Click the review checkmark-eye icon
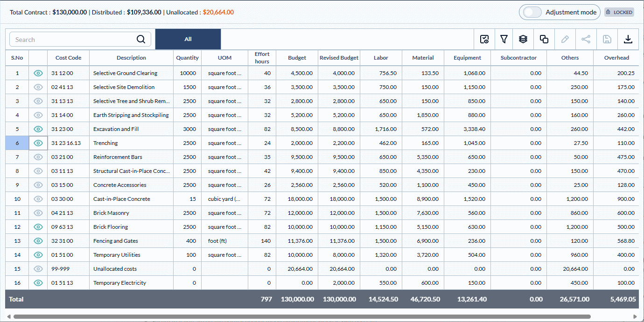644x322 pixels. 484,40
